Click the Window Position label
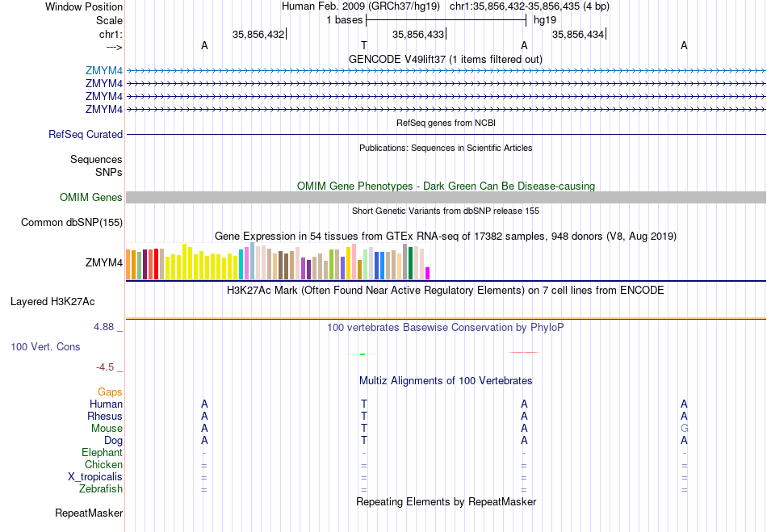Screen dimensions: 767x532 tap(84, 6)
